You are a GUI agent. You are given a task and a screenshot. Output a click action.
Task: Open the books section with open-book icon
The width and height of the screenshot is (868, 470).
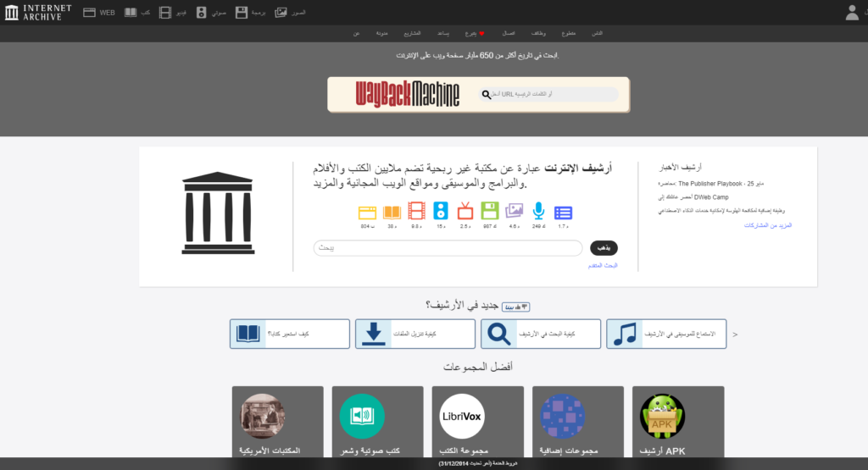coord(136,12)
